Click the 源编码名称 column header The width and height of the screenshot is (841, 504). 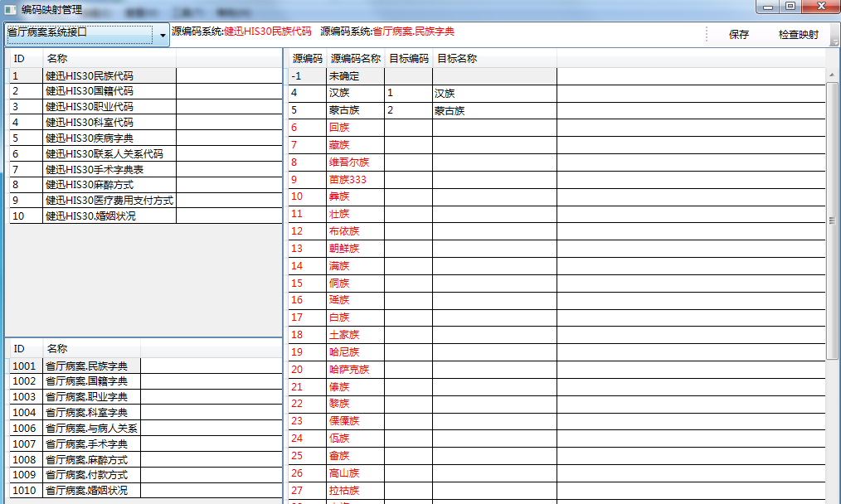(x=356, y=59)
